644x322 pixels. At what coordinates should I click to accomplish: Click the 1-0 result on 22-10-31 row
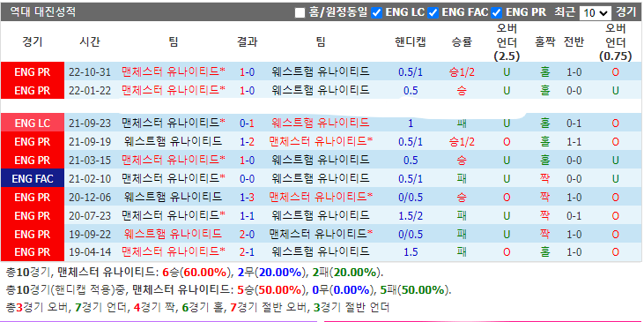pyautogui.click(x=247, y=72)
